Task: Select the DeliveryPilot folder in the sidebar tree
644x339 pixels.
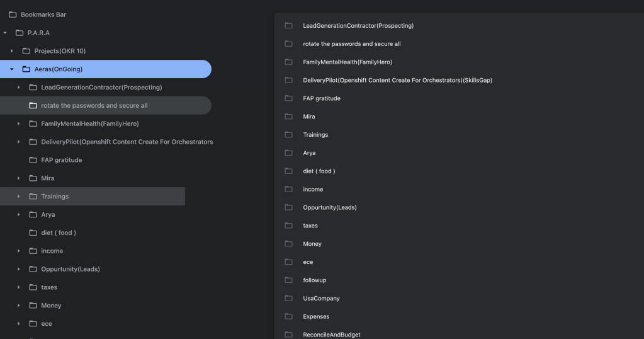Action: (x=127, y=142)
